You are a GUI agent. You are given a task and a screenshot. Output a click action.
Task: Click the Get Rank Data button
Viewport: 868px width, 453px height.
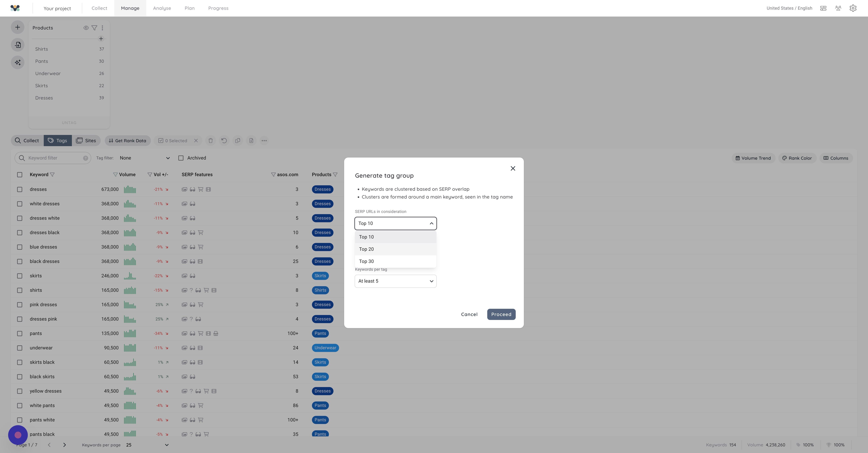tap(127, 141)
